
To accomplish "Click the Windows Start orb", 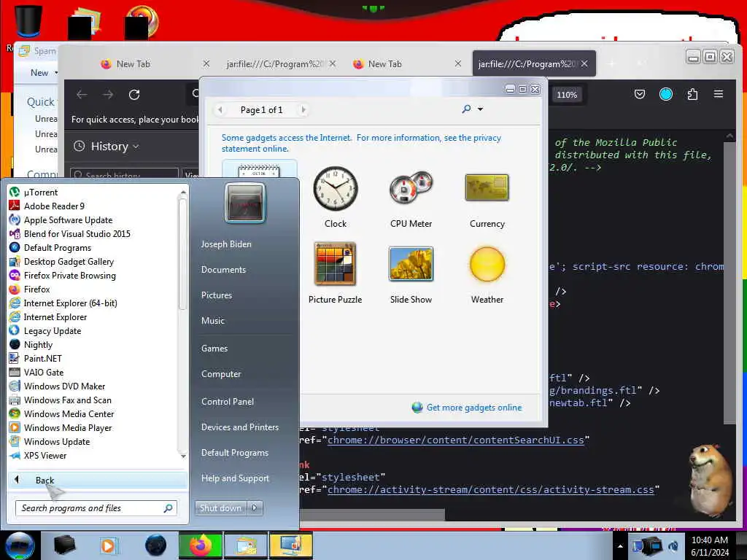I will click(20, 545).
